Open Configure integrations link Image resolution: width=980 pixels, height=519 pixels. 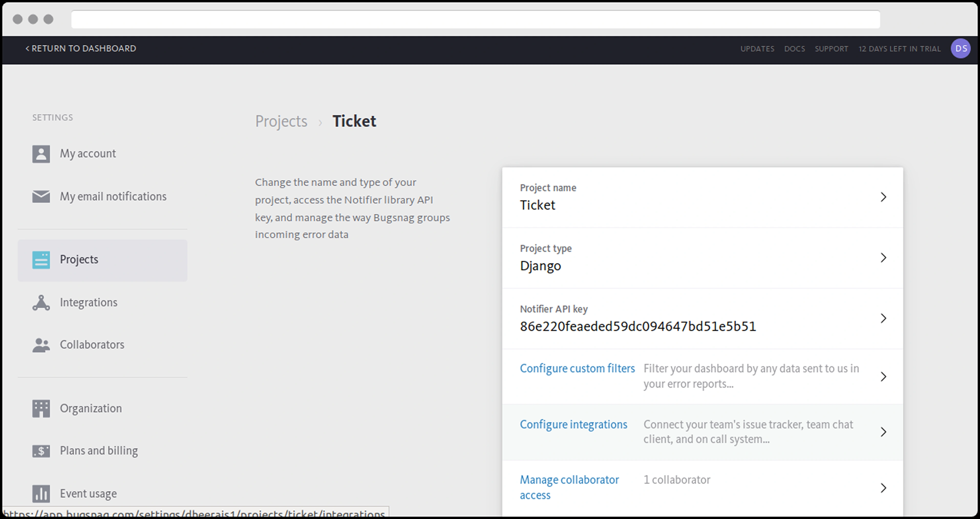573,424
